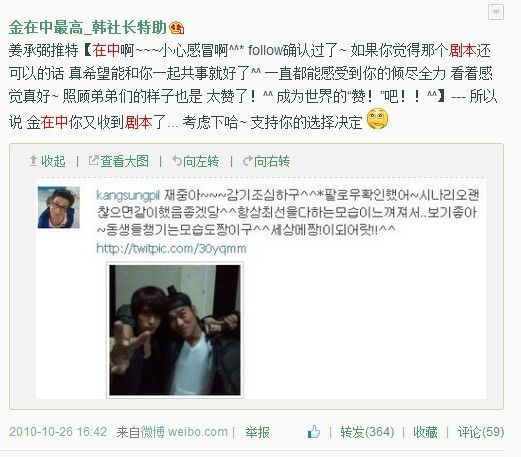Screen dimensions: 521x457
Task: Click 转发(364) to repost
Action: [367, 432]
